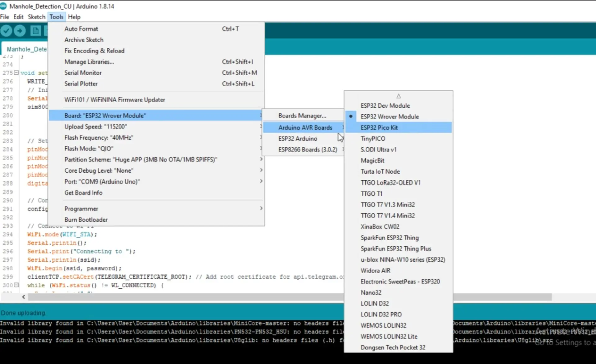Choose the TinyPICO board
This screenshot has width=596, height=364.
point(399,138)
